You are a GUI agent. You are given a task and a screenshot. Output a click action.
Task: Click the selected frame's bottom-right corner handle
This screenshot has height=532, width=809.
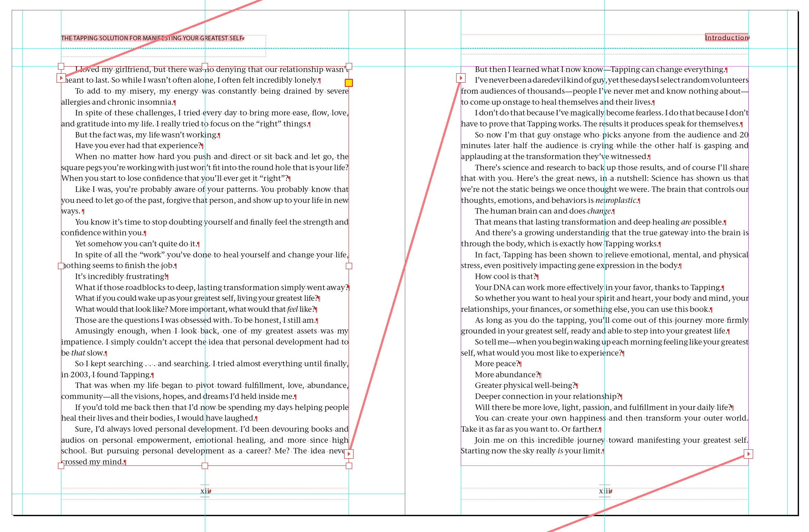[349, 465]
